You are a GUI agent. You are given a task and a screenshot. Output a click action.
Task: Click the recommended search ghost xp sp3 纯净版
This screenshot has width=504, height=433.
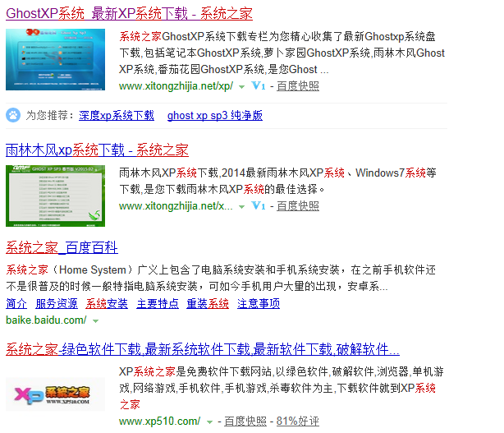click(x=214, y=115)
